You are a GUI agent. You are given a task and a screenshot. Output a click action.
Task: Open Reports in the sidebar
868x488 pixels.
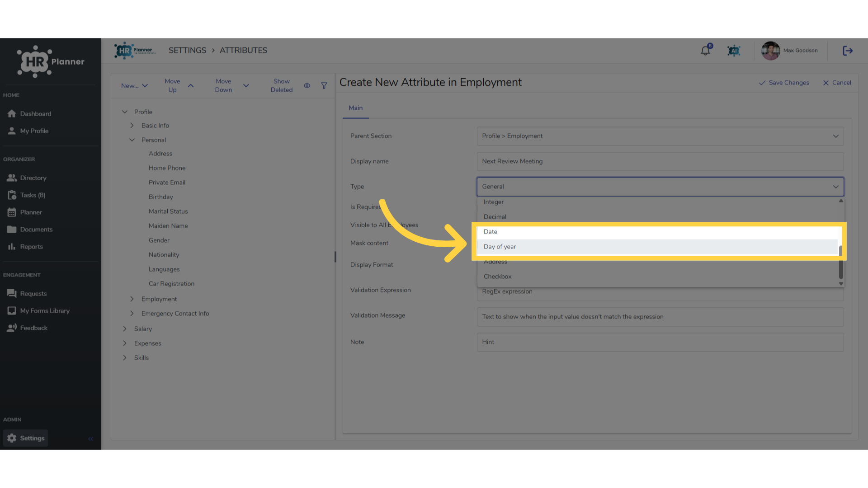pyautogui.click(x=25, y=247)
